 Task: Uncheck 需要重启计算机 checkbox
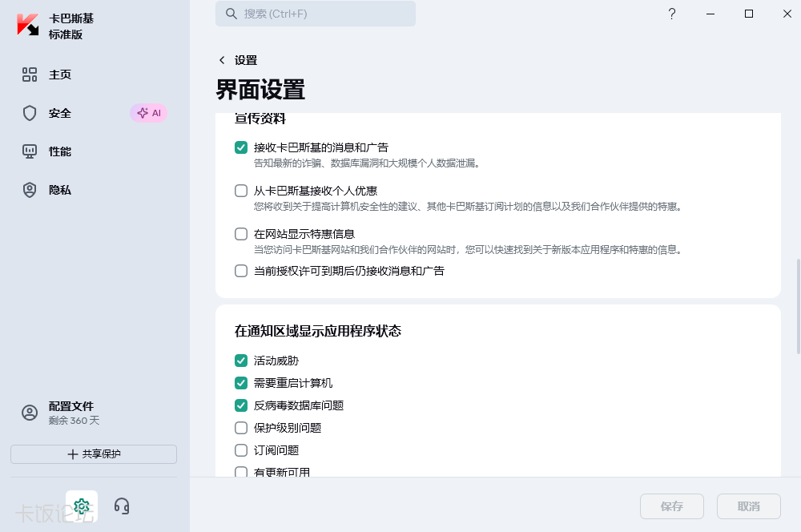pyautogui.click(x=241, y=383)
